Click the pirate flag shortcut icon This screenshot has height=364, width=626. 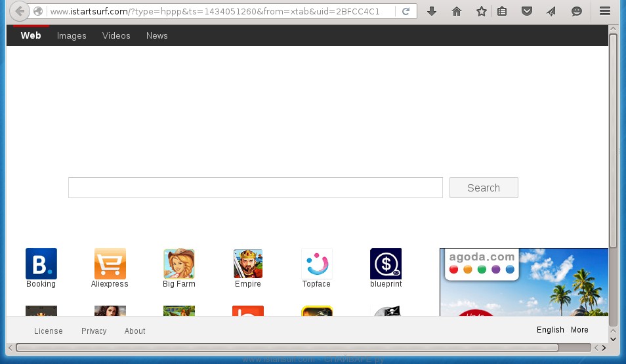pyautogui.click(x=387, y=311)
